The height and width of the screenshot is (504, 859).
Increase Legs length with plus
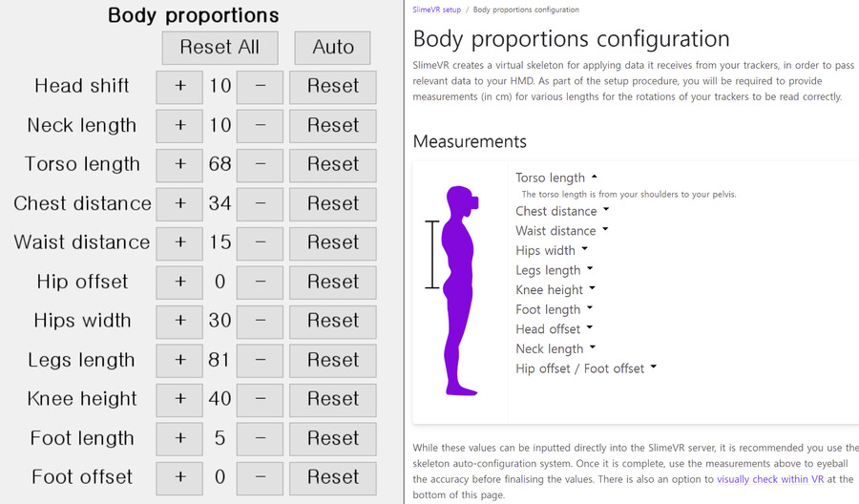tap(179, 361)
